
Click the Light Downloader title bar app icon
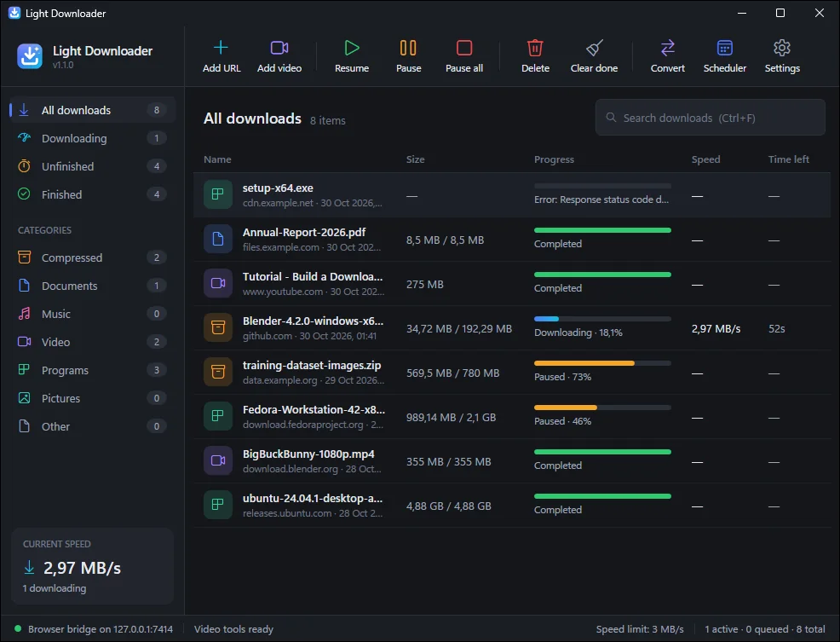tap(14, 13)
